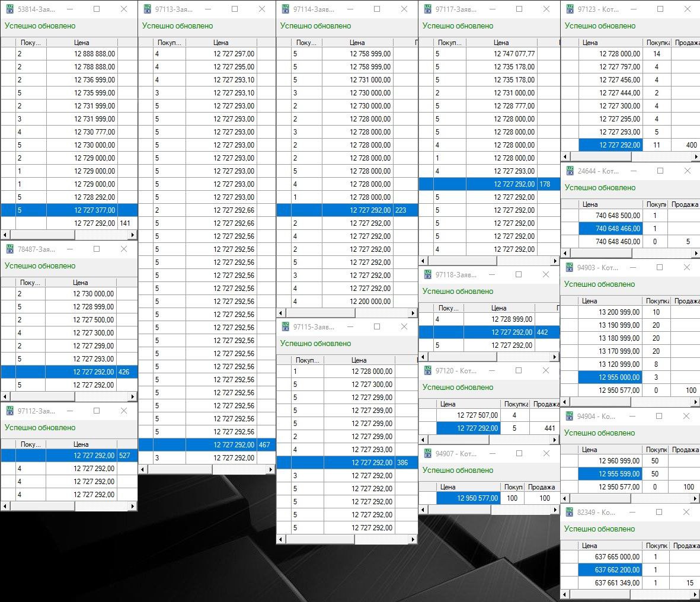
Task: Open the window icon menu for 97115
Action: (x=286, y=327)
